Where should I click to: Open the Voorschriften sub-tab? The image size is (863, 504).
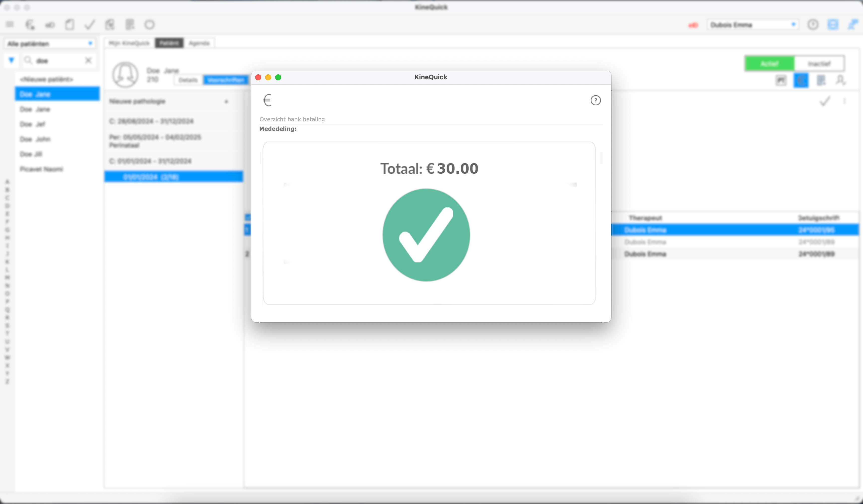click(x=226, y=80)
